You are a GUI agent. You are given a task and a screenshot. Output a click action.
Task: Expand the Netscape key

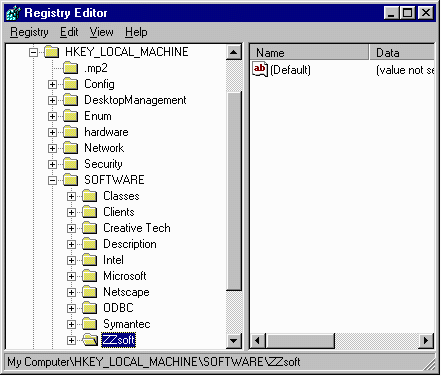pos(71,292)
